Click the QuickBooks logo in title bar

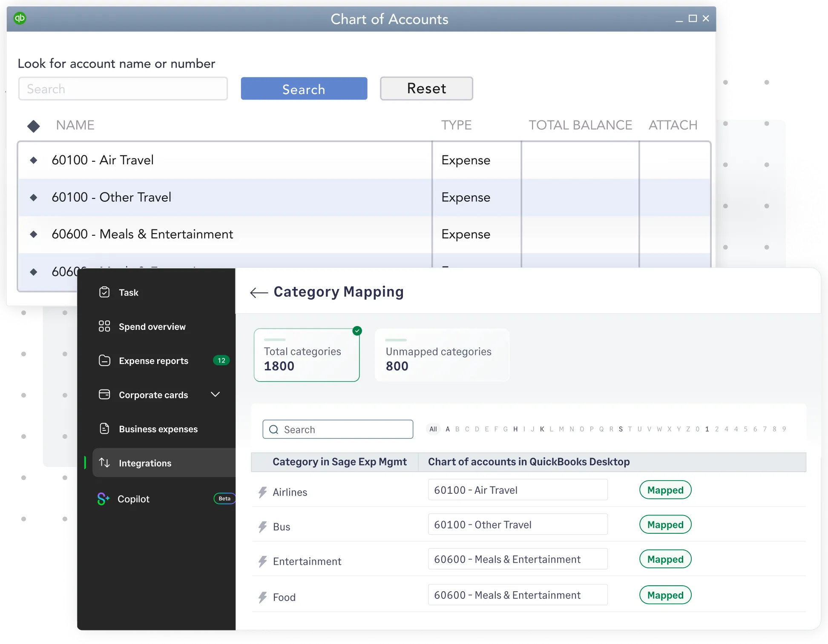coord(20,19)
